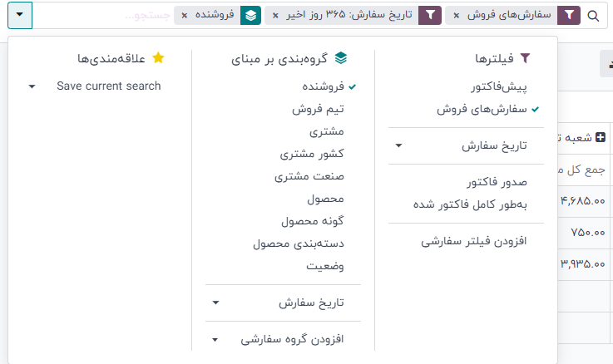Expand the تاریخ سفارش filter dropdown
Image resolution: width=613 pixels, height=364 pixels.
466,145
